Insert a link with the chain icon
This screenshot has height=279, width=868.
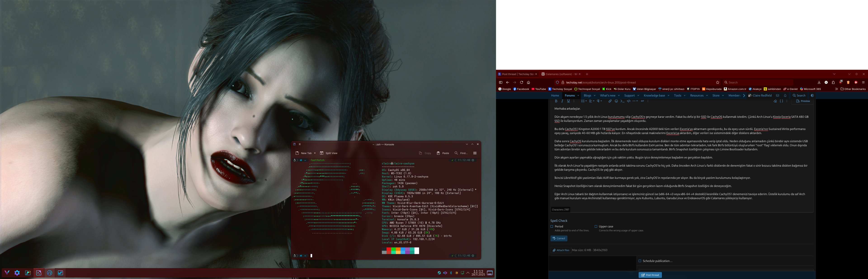pos(610,101)
